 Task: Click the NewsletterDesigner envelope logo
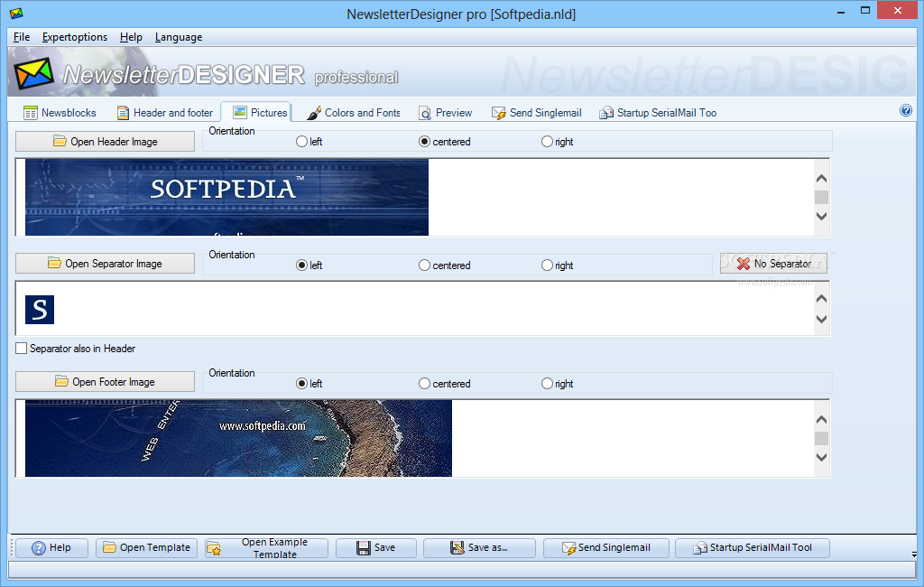click(33, 73)
